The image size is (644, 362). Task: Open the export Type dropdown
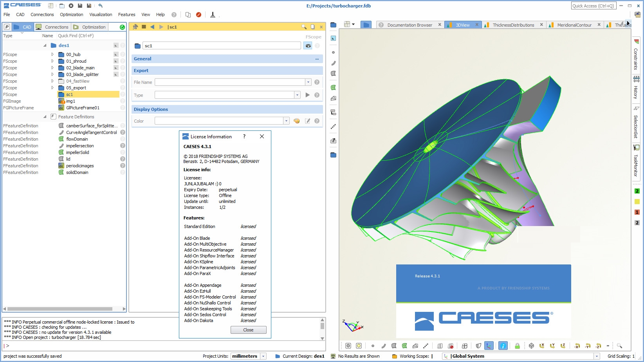[297, 95]
